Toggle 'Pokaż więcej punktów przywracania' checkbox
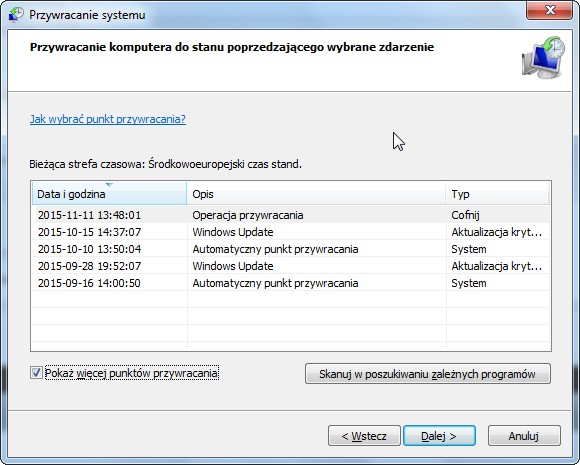Viewport: 580px width, 465px height. pyautogui.click(x=36, y=373)
